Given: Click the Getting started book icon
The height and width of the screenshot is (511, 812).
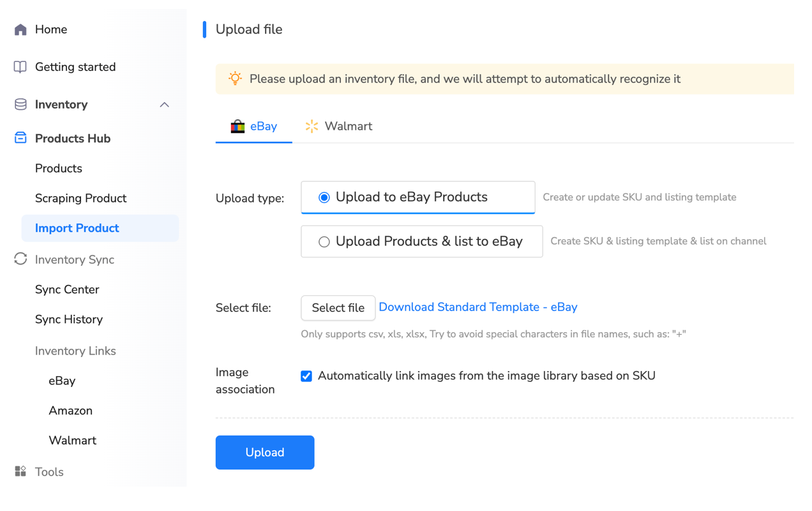Looking at the screenshot, I should pyautogui.click(x=20, y=67).
